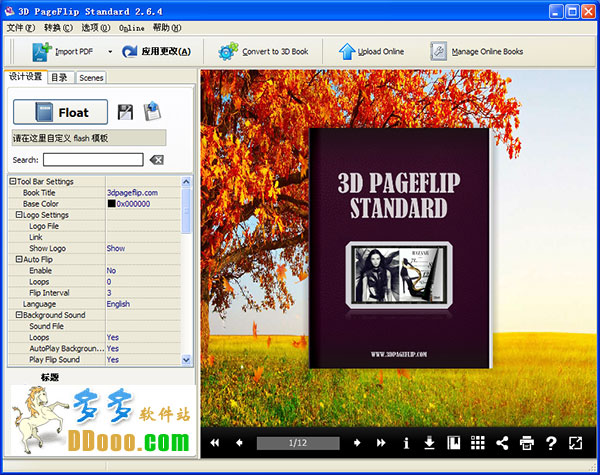Viewport: 600px width, 475px height.
Task: Click the property list scroll down arrow
Action: (x=186, y=360)
